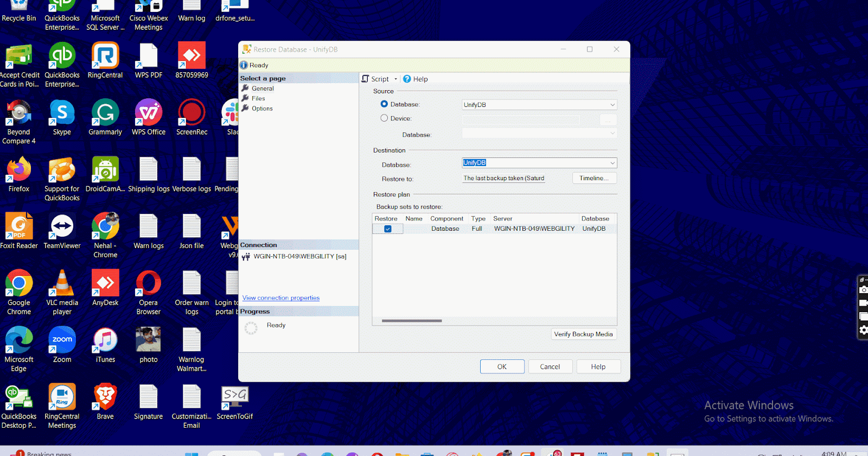Select the Json file desktop icon
Screen dimensions: 868x456
(192, 232)
